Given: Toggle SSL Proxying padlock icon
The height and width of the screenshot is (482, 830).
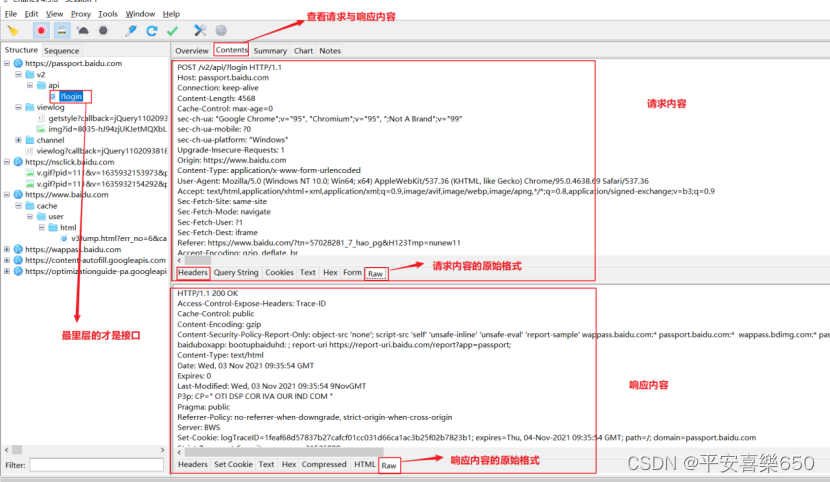Looking at the screenshot, I should point(62,31).
